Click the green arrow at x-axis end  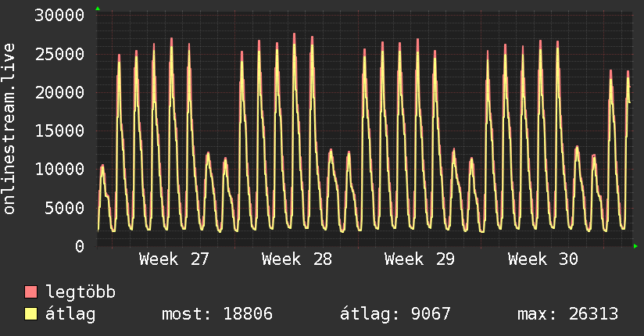pyautogui.click(x=635, y=246)
